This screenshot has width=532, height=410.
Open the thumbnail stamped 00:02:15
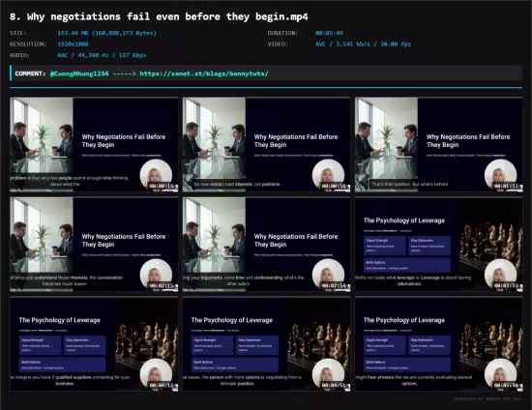[x=94, y=245]
